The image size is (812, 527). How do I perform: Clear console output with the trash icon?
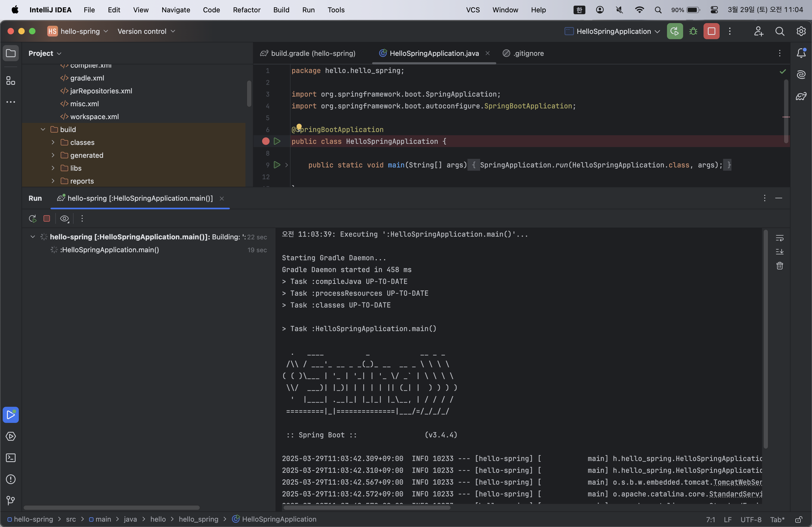click(x=780, y=266)
